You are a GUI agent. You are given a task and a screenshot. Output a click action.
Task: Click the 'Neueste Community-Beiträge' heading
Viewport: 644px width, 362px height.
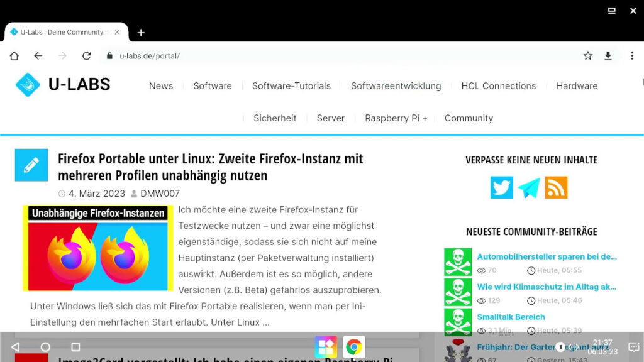pyautogui.click(x=531, y=231)
